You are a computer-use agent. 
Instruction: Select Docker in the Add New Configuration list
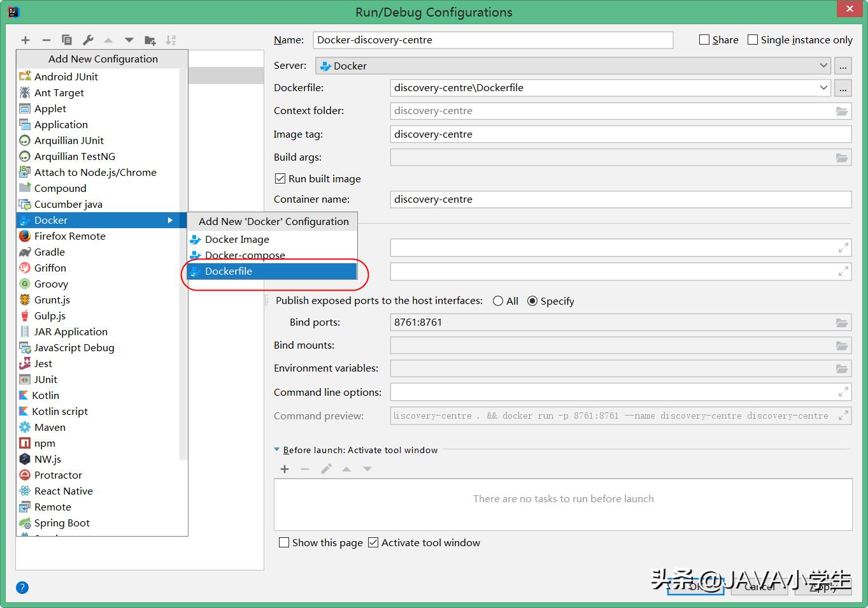[101, 221]
